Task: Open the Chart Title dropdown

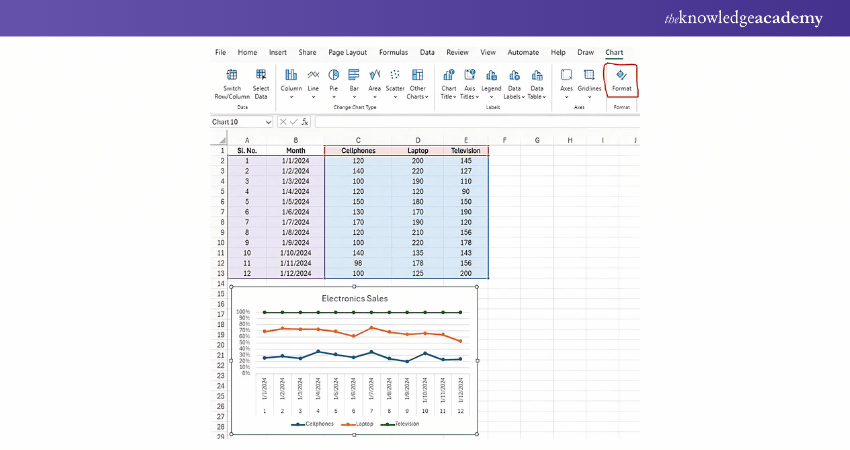Action: coord(448,97)
